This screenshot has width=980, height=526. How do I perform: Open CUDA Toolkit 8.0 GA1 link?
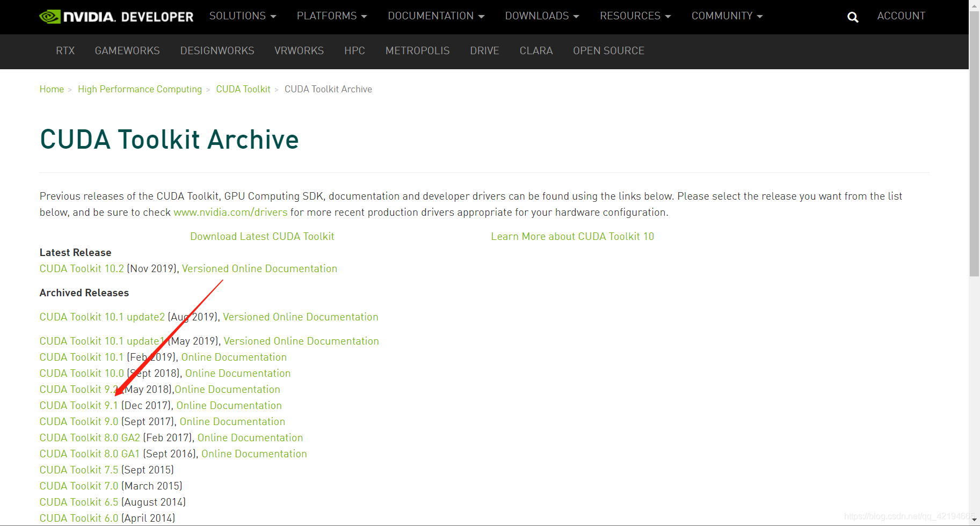(90, 454)
